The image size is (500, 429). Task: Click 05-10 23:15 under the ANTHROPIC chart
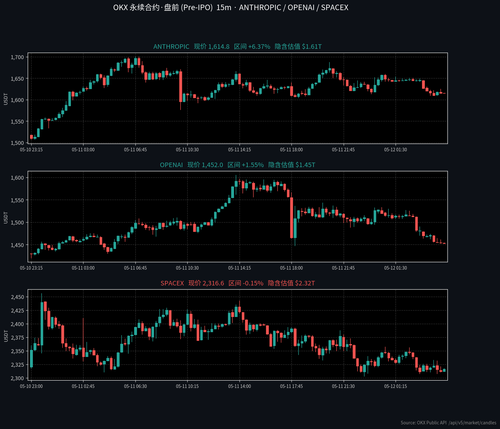click(31, 150)
